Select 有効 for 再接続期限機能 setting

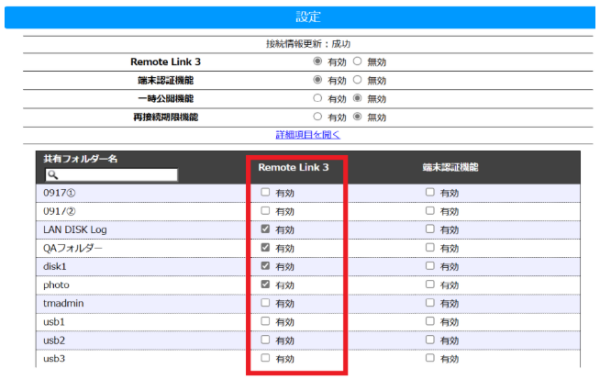[x=317, y=116]
